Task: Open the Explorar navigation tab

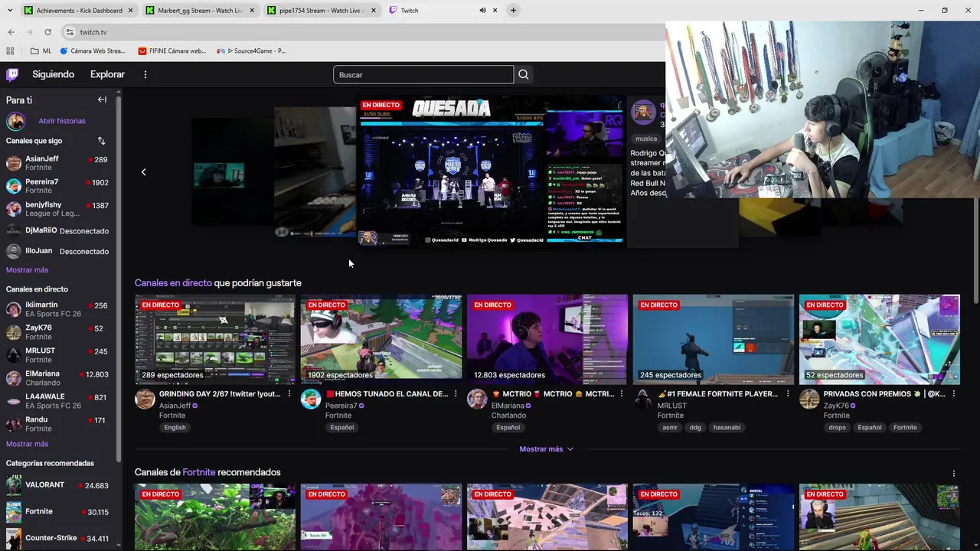Action: tap(107, 74)
